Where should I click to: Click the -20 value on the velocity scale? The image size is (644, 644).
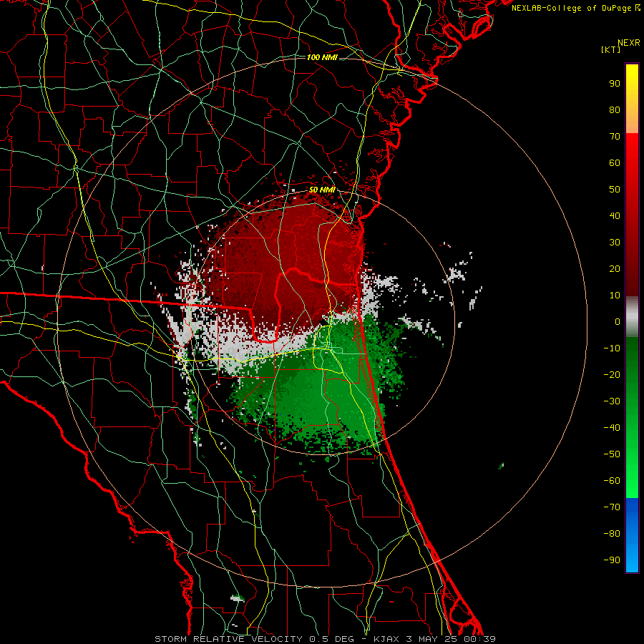point(612,374)
